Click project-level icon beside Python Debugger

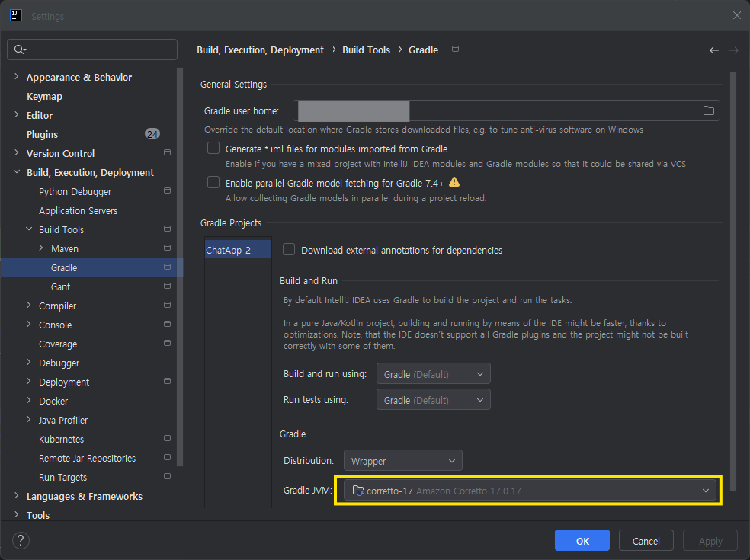click(x=167, y=190)
